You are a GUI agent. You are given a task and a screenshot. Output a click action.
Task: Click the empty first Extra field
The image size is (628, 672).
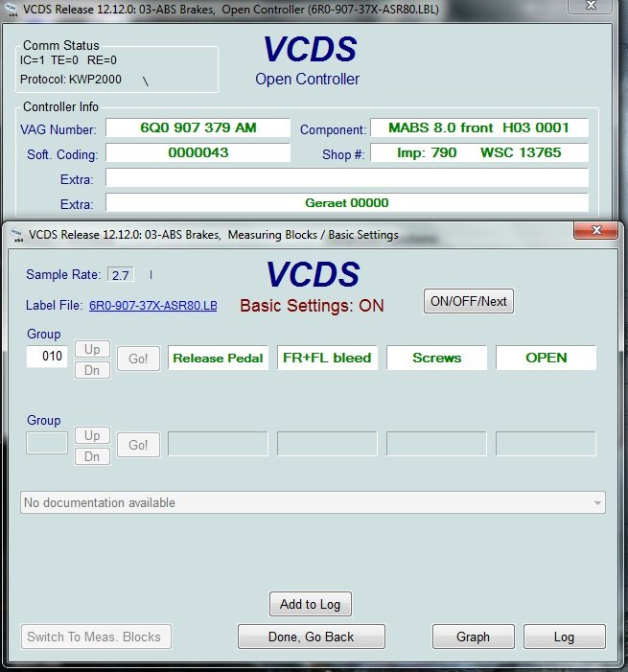(347, 177)
